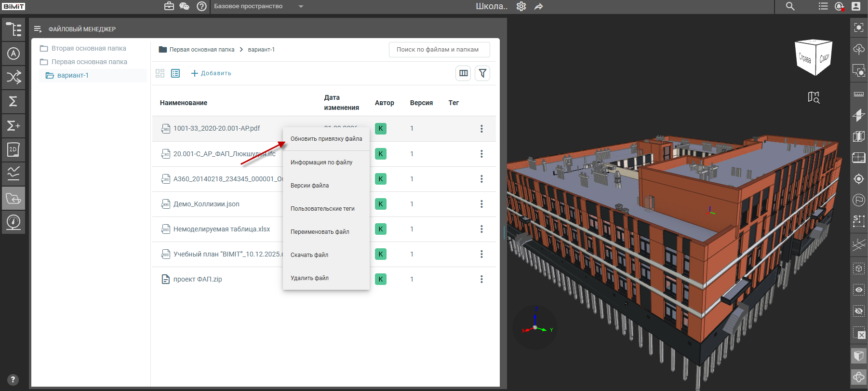
Task: Open the 2D drawings panel
Action: click(x=13, y=150)
